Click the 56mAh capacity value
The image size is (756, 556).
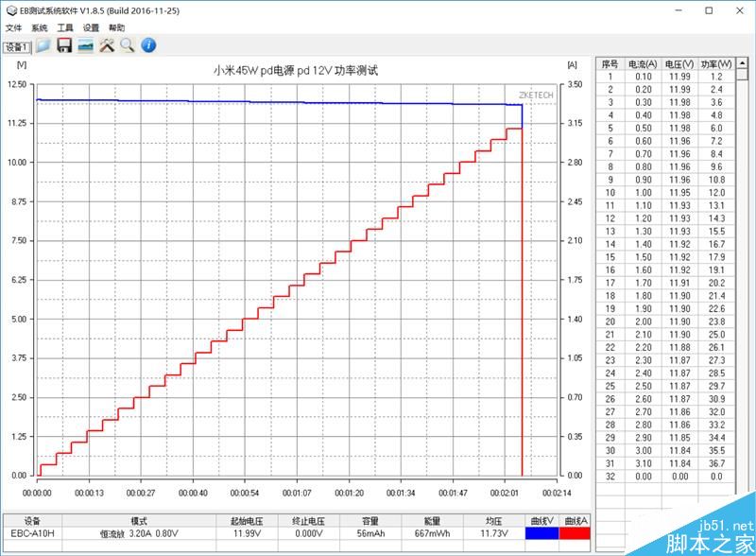[370, 533]
